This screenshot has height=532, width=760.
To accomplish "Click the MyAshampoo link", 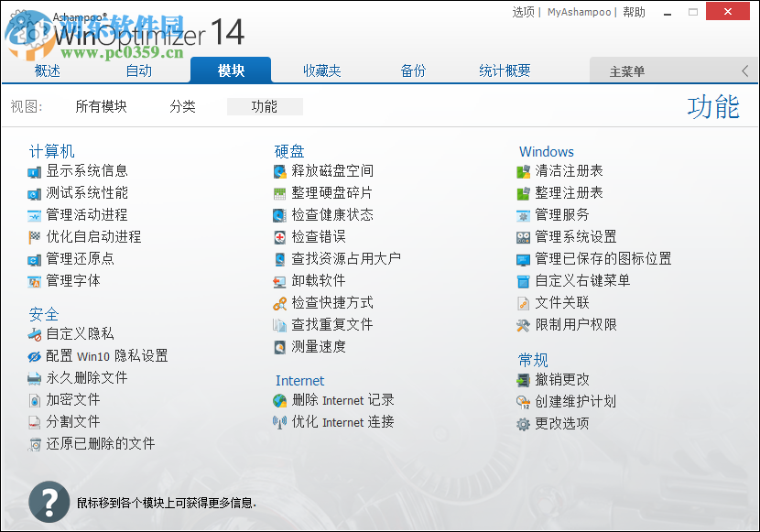I will pyautogui.click(x=578, y=12).
